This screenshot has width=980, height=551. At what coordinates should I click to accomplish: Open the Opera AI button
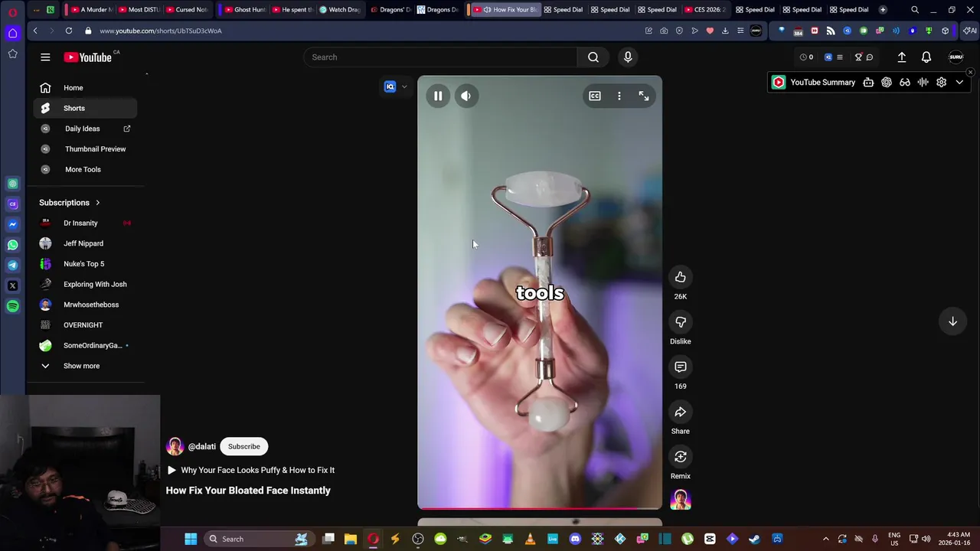[x=969, y=31]
